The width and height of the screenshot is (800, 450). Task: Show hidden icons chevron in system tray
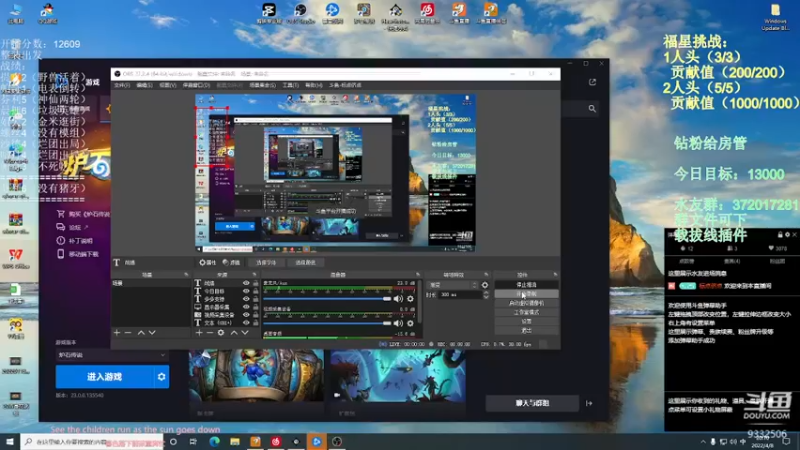[x=703, y=442]
